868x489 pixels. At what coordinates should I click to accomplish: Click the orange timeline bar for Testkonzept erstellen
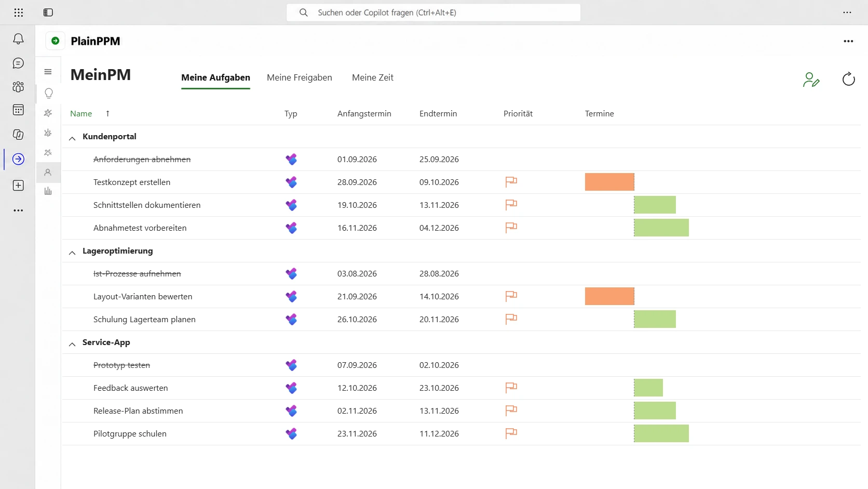pos(609,182)
